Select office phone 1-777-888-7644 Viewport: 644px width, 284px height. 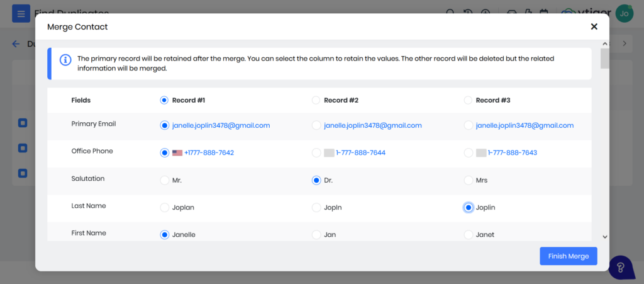(x=316, y=153)
